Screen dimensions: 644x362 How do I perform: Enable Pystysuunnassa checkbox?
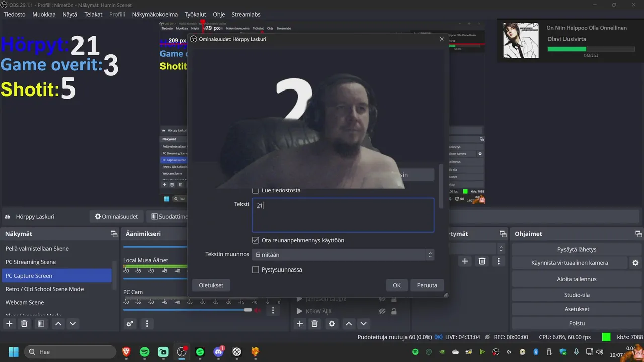click(x=256, y=270)
